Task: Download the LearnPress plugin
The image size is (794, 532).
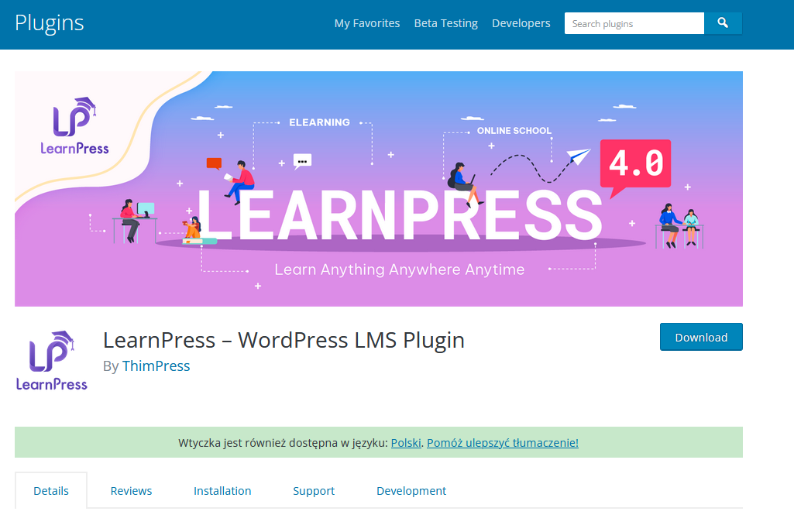Action: 700,336
